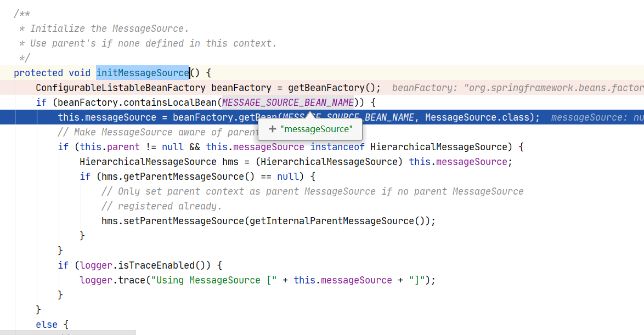Click the highlighted initMessageSource method name
Image resolution: width=644 pixels, height=335 pixels.
(143, 73)
